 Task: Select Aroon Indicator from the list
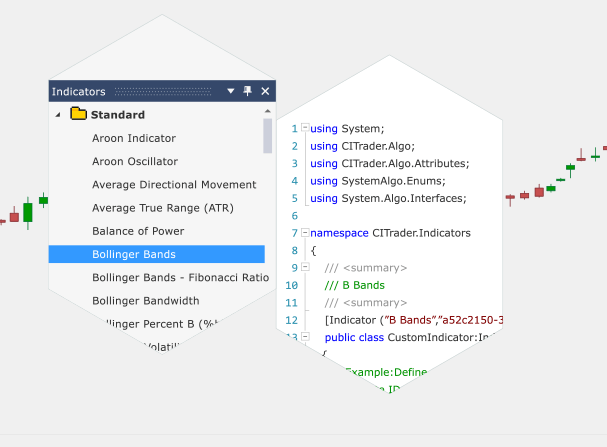click(134, 138)
